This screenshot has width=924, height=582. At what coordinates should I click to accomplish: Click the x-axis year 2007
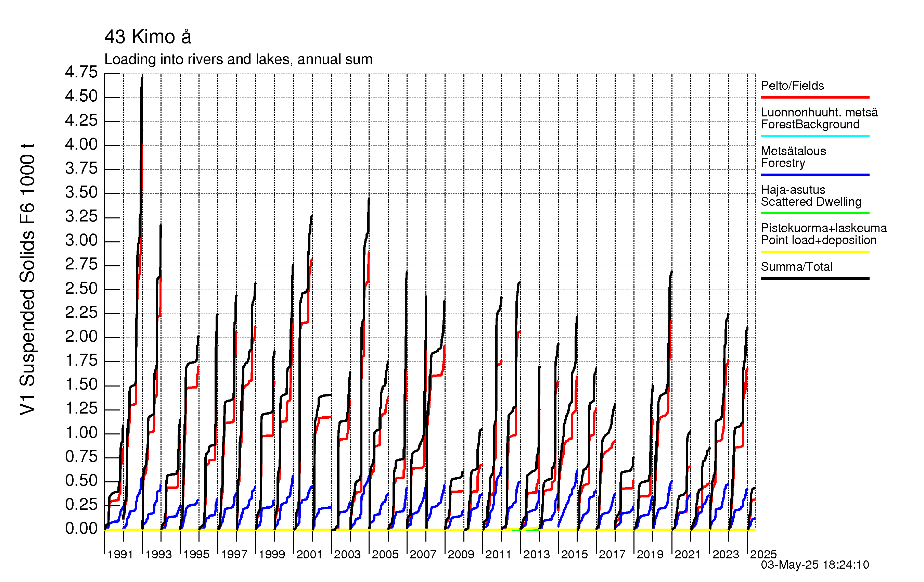pos(423,554)
